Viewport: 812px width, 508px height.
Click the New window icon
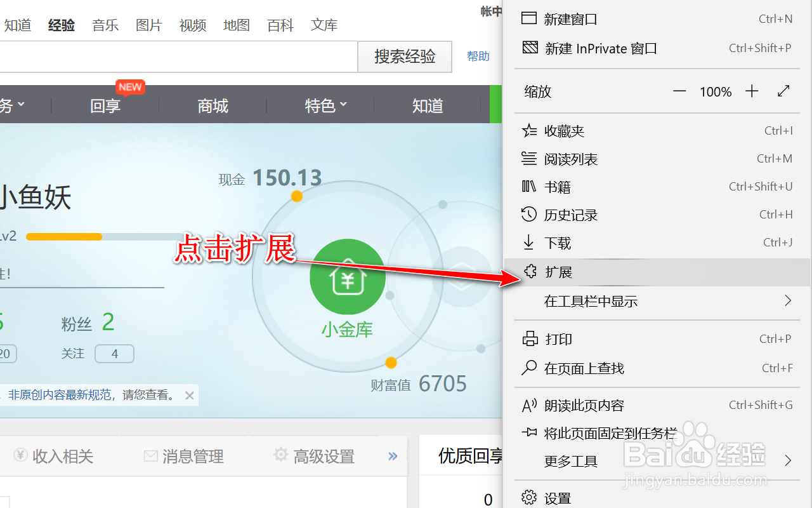pyautogui.click(x=529, y=18)
